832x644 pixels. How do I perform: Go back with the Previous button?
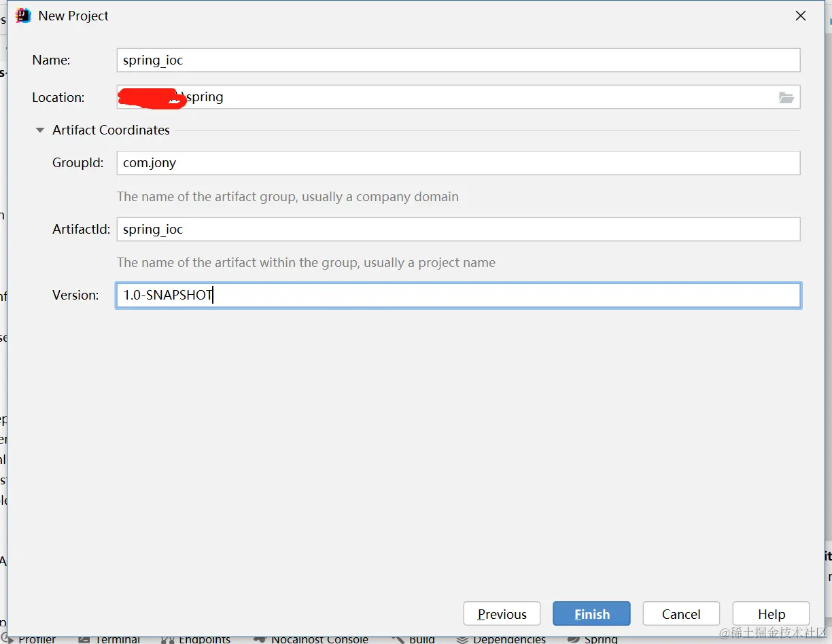pos(502,614)
